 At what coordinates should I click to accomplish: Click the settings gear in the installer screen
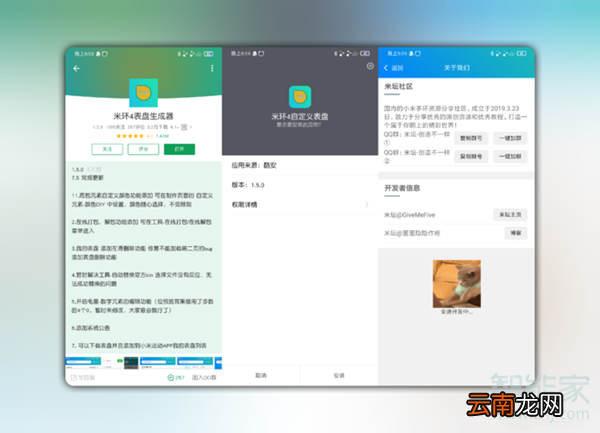[370, 66]
